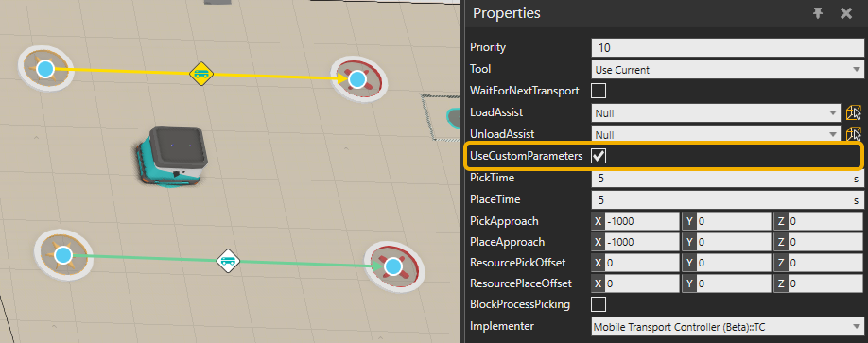Select the UnloadAssist pick-in-3D-world icon
The image size is (868, 343).
pyautogui.click(x=854, y=133)
